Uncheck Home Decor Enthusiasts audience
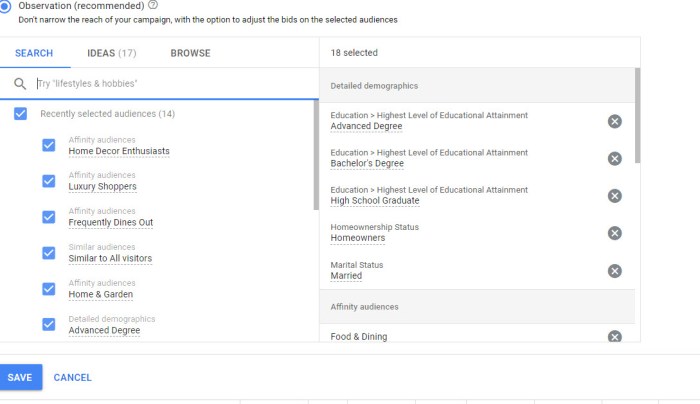700x404 pixels. point(48,145)
